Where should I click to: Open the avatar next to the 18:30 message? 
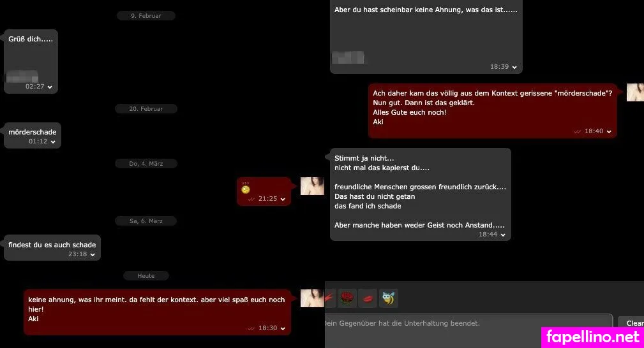[313, 298]
